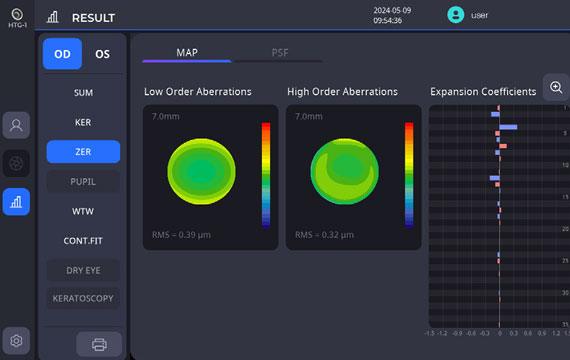
Task: Open the CONT.FIT view
Action: 83,241
